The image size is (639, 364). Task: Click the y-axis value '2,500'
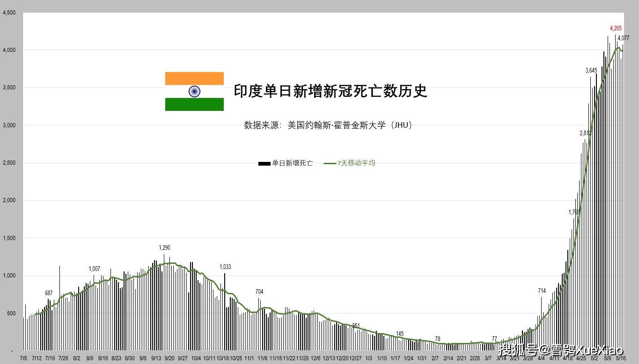click(9, 163)
